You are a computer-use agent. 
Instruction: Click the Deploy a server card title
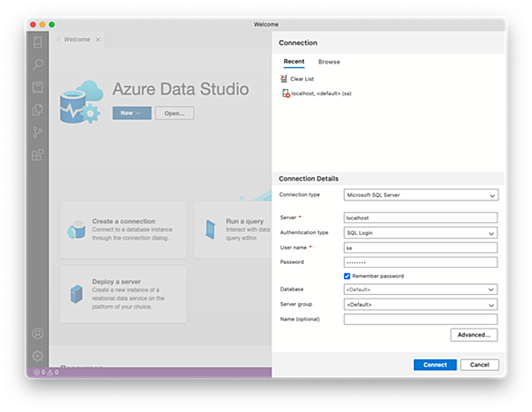coord(116,282)
